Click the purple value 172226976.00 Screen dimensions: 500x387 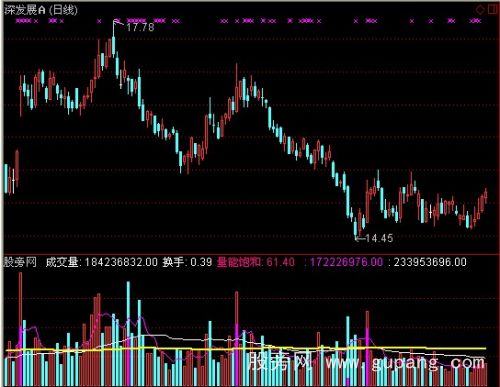click(346, 262)
